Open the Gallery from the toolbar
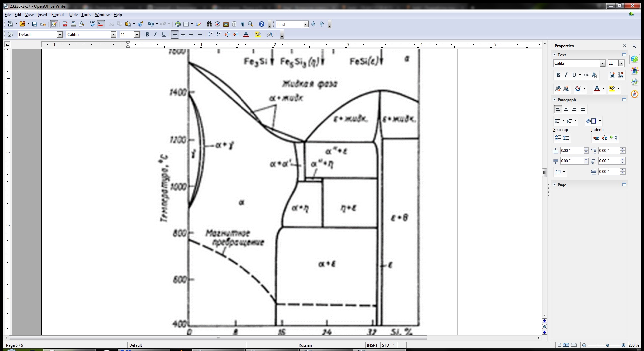The image size is (644, 351). 226,24
